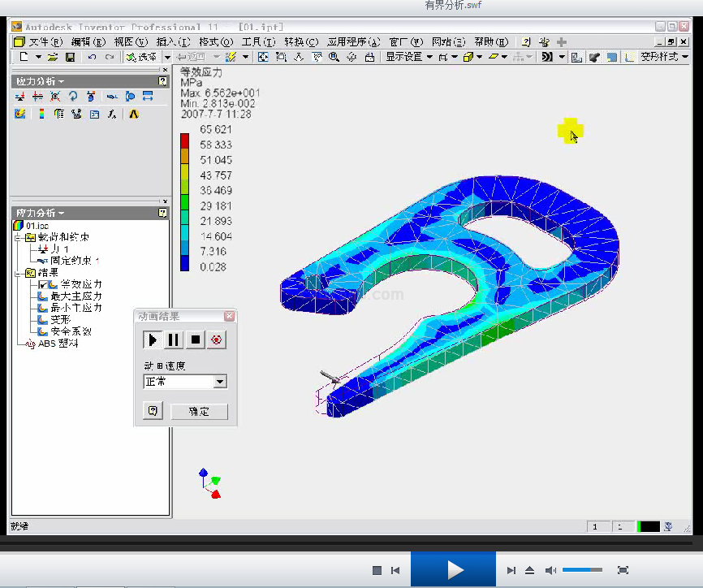
Task: Click the save disk icon in the toolbar
Action: pyautogui.click(x=70, y=57)
